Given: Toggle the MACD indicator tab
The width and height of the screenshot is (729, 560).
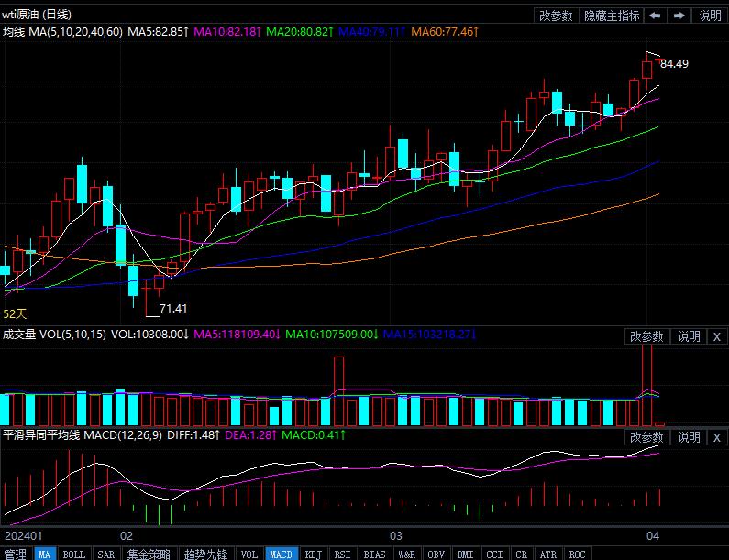Looking at the screenshot, I should click(x=281, y=554).
